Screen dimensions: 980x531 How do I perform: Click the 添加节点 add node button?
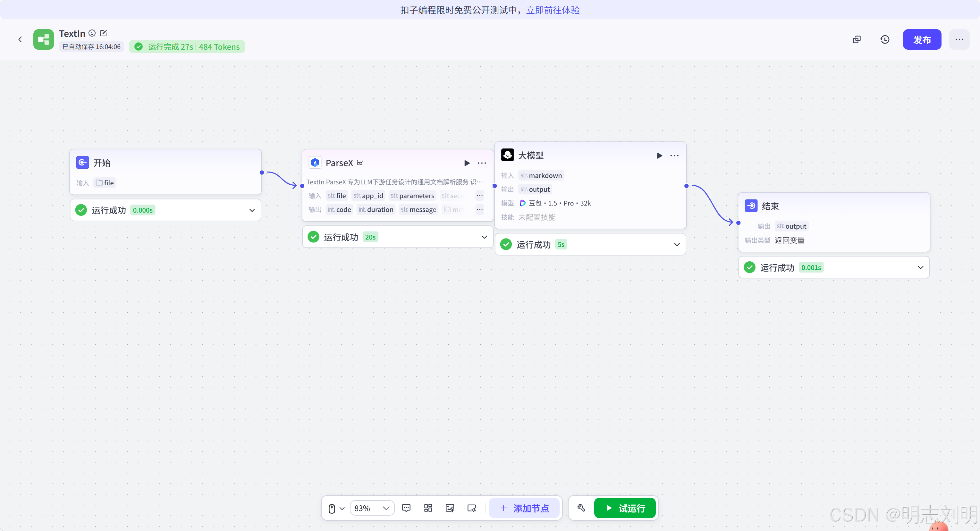coord(525,508)
